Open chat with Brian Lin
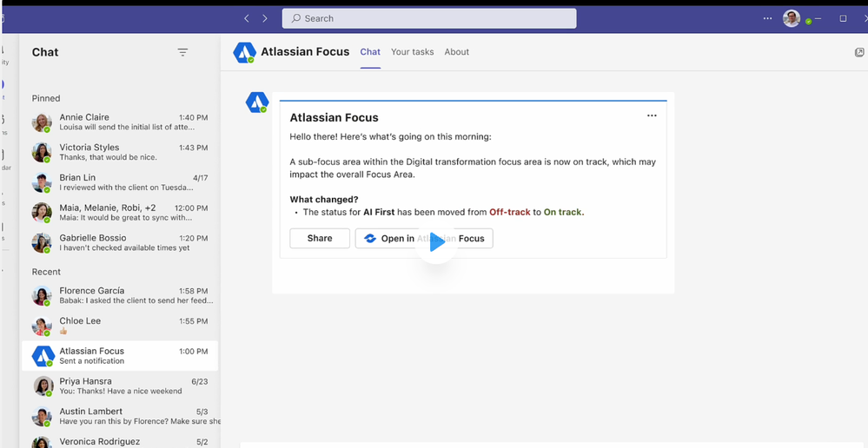Viewport: 868px width, 448px height. click(x=120, y=182)
